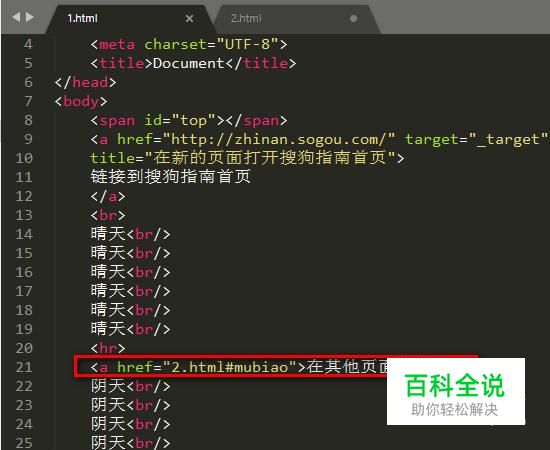Image resolution: width=550 pixels, height=450 pixels.
Task: Click line number 24 in gutter
Action: point(24,424)
